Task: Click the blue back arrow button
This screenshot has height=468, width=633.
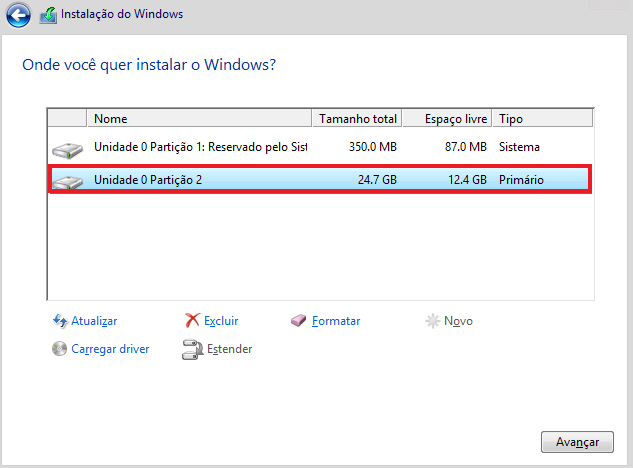Action: coord(18,15)
